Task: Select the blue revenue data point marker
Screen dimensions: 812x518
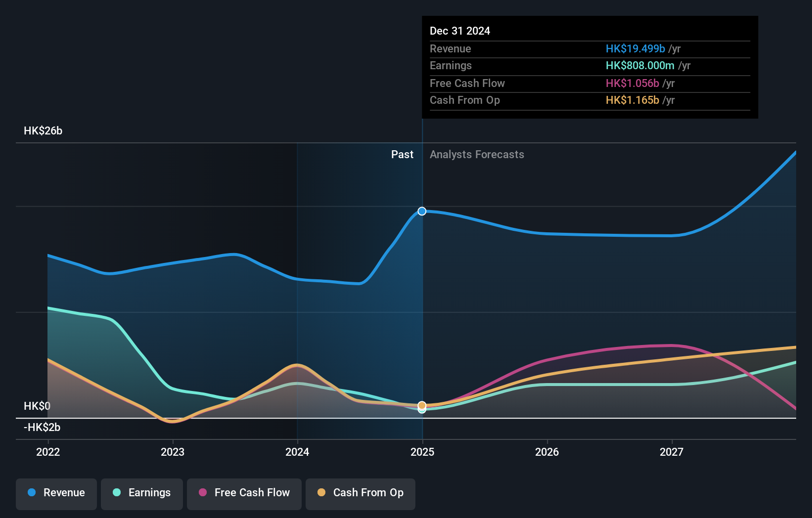Action: (422, 211)
